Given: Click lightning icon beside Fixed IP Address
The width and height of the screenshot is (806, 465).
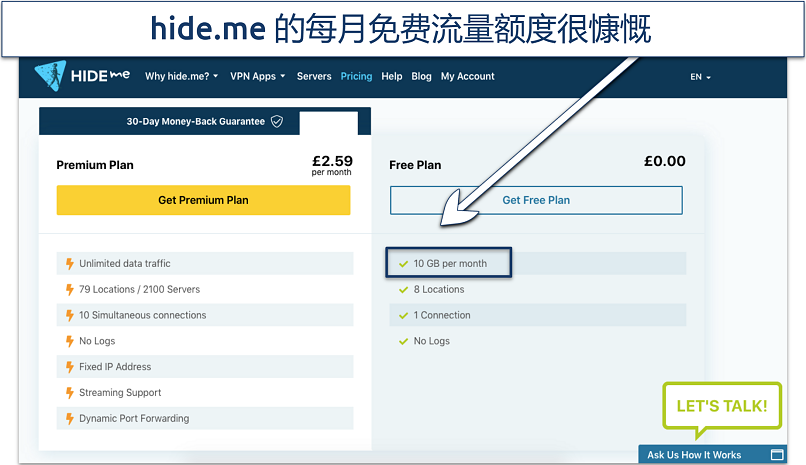Looking at the screenshot, I should [69, 367].
